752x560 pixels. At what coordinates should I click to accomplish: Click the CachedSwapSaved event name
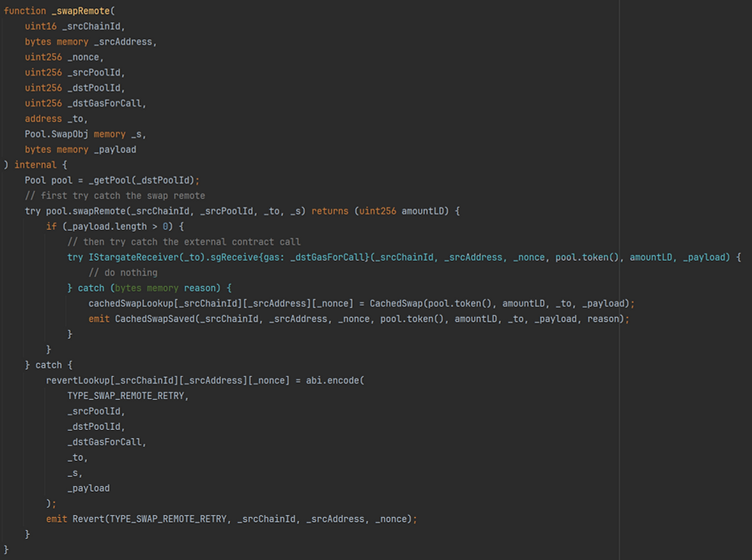(x=155, y=319)
